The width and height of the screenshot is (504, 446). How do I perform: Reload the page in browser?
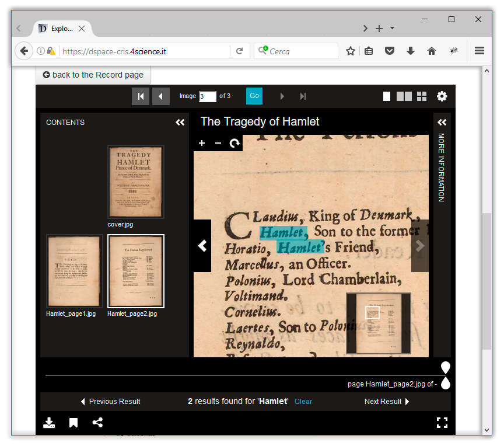coord(240,51)
